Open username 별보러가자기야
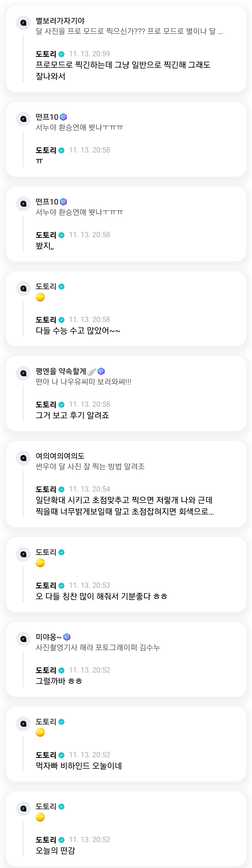 pyautogui.click(x=60, y=21)
